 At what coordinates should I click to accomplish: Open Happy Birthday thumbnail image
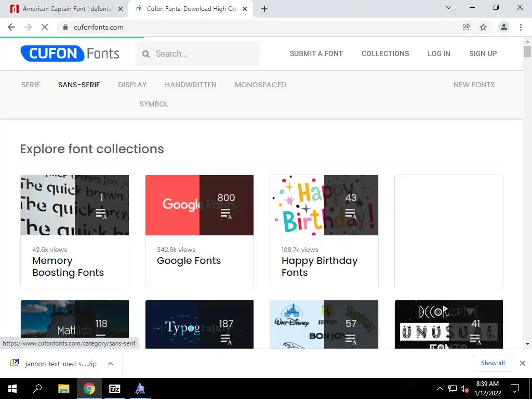pos(324,205)
